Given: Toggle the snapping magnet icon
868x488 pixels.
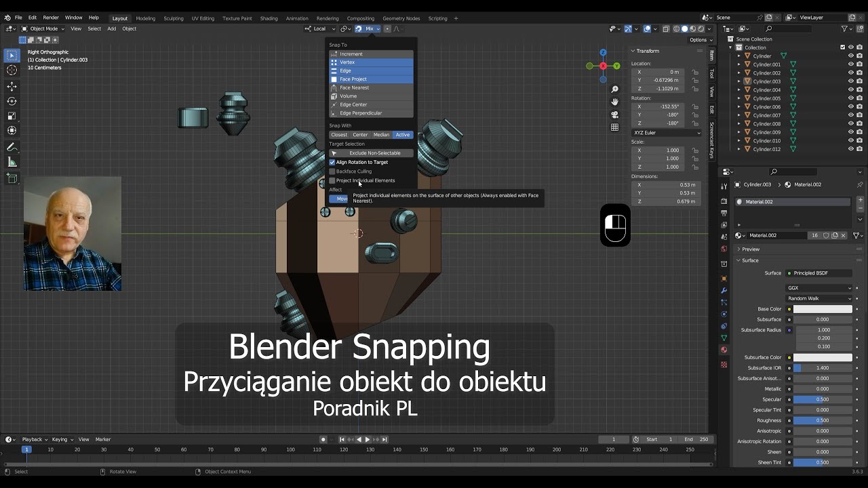Looking at the screenshot, I should coord(359,28).
